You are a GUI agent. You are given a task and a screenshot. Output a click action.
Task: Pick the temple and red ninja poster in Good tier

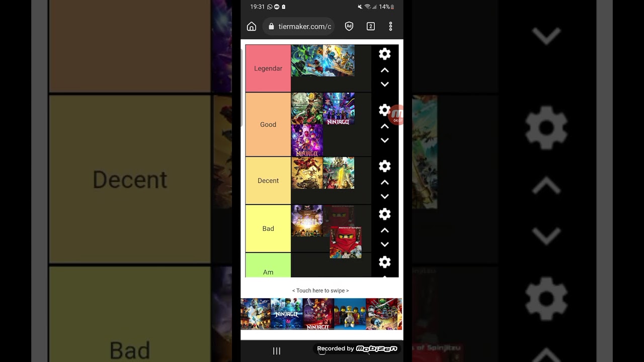click(307, 108)
